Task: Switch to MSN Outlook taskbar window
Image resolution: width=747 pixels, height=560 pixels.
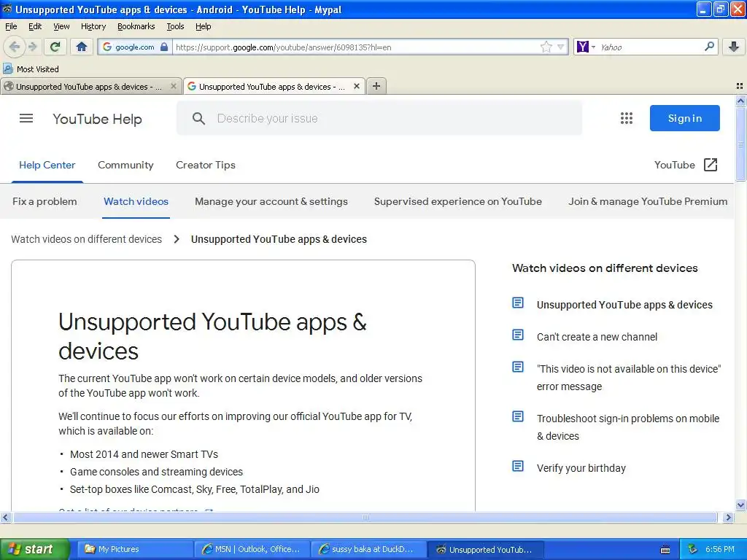Action: point(252,549)
